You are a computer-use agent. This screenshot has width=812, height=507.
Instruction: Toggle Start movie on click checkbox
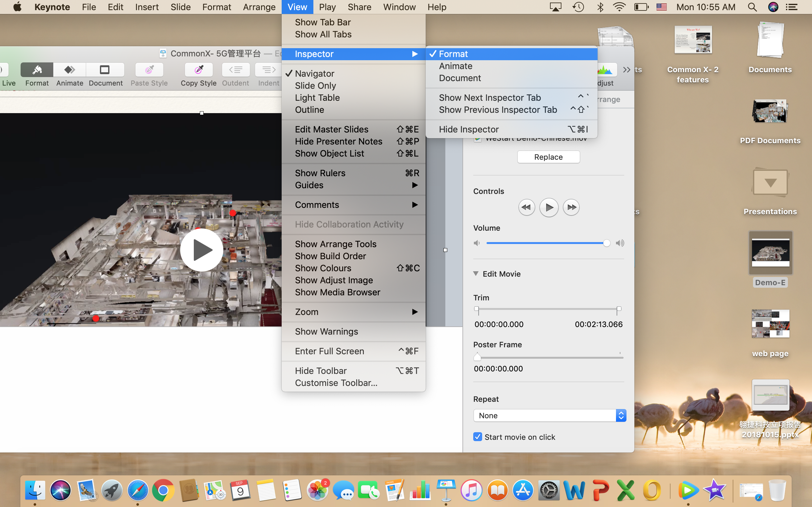pyautogui.click(x=477, y=437)
